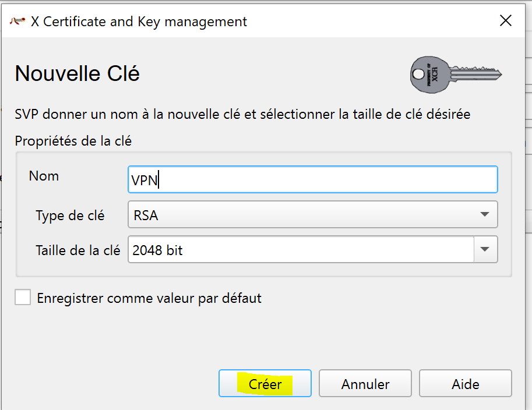Click into the Nom text field containing VPN

tap(312, 179)
